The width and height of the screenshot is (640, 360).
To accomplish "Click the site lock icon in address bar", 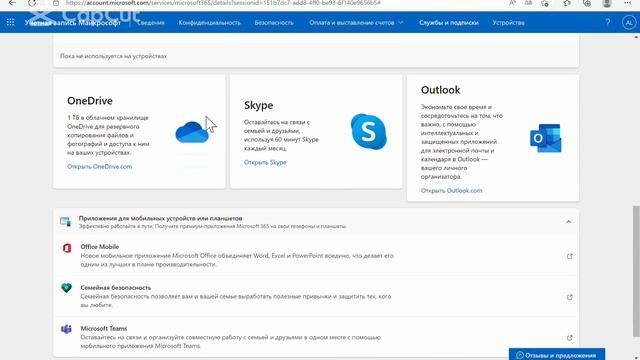I will pyautogui.click(x=56, y=3).
